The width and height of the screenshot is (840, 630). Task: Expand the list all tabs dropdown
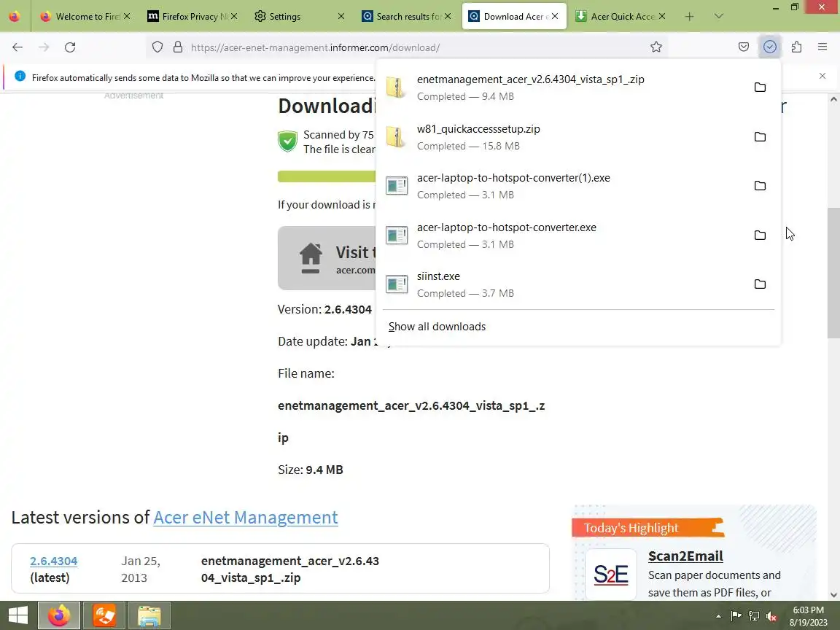click(719, 17)
